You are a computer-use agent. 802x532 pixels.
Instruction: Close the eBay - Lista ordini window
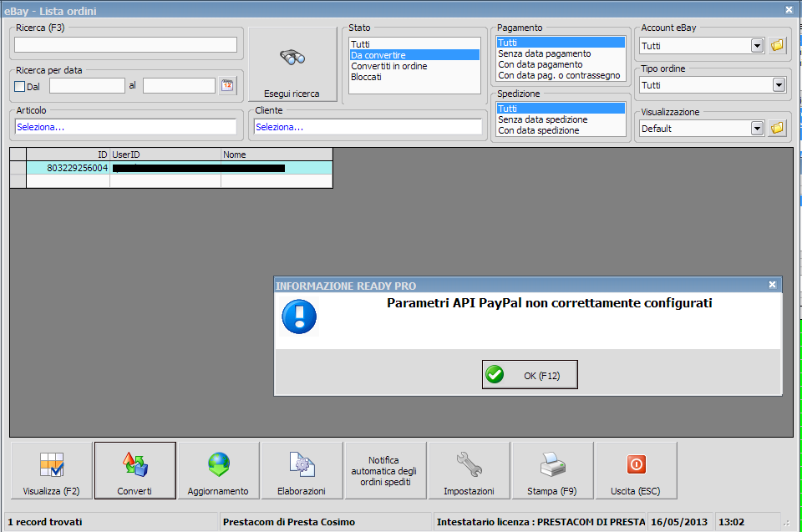click(789, 9)
